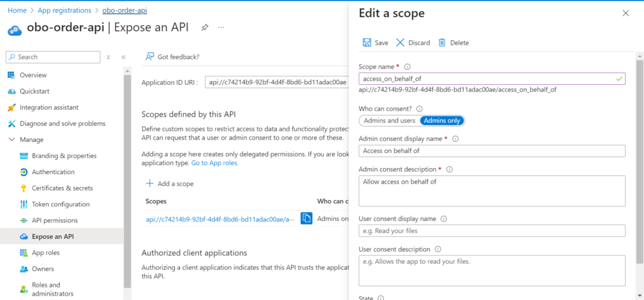Viewport: 644px width, 300px height.
Task: Click User consent display name info icon
Action: (443, 219)
